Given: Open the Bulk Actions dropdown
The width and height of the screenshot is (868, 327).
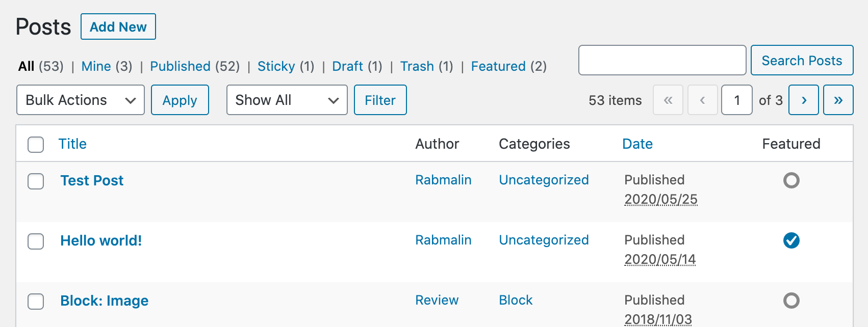Looking at the screenshot, I should 81,100.
